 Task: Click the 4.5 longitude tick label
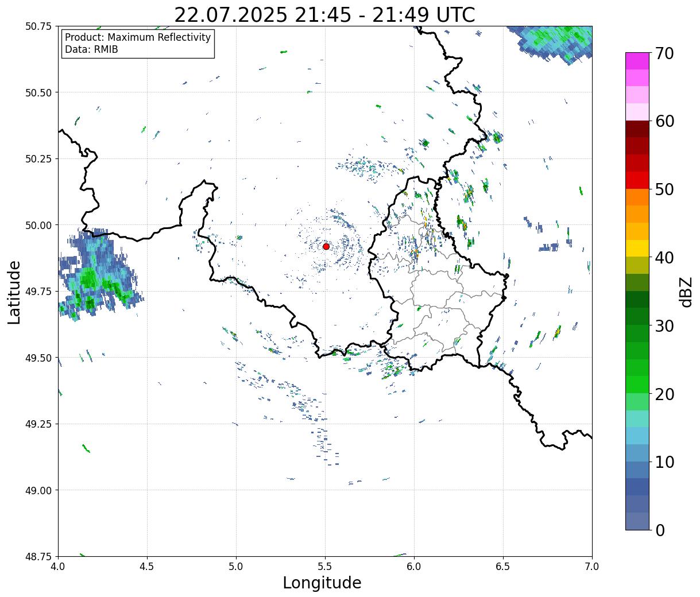pos(147,567)
